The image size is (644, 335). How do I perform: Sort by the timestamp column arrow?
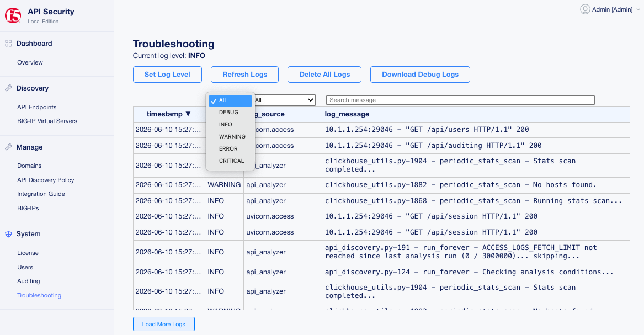[x=188, y=114]
